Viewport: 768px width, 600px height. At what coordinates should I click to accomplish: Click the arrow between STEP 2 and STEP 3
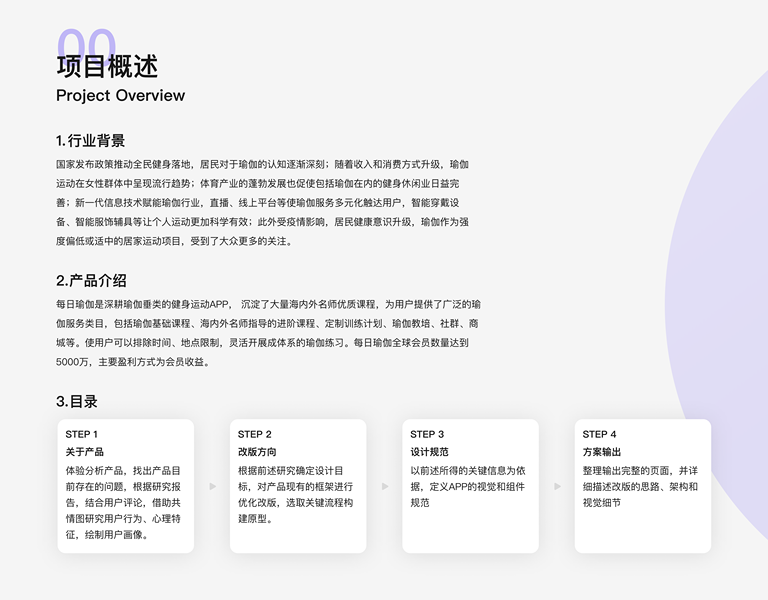click(x=385, y=486)
